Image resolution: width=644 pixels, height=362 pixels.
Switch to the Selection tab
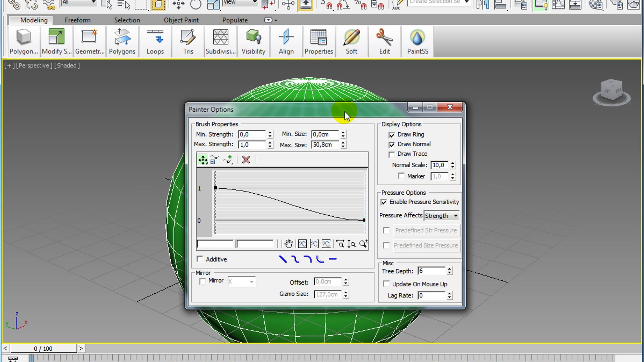(127, 20)
